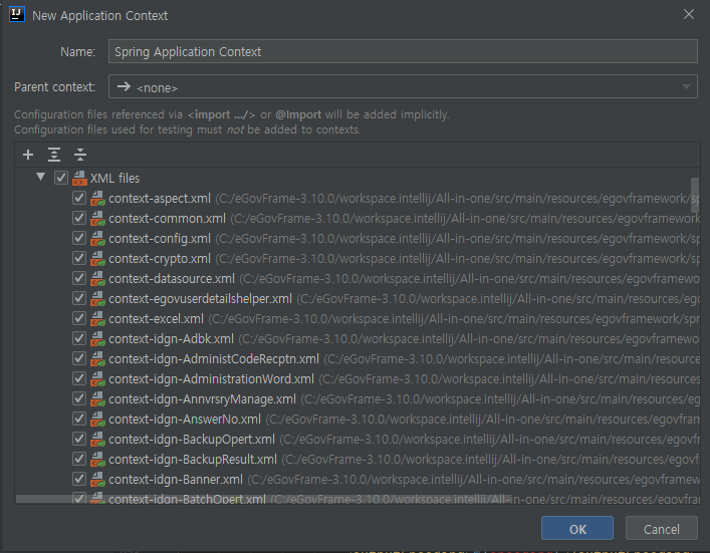710x553 pixels.
Task: Click the Expand All toolbar icon
Action: [x=54, y=155]
